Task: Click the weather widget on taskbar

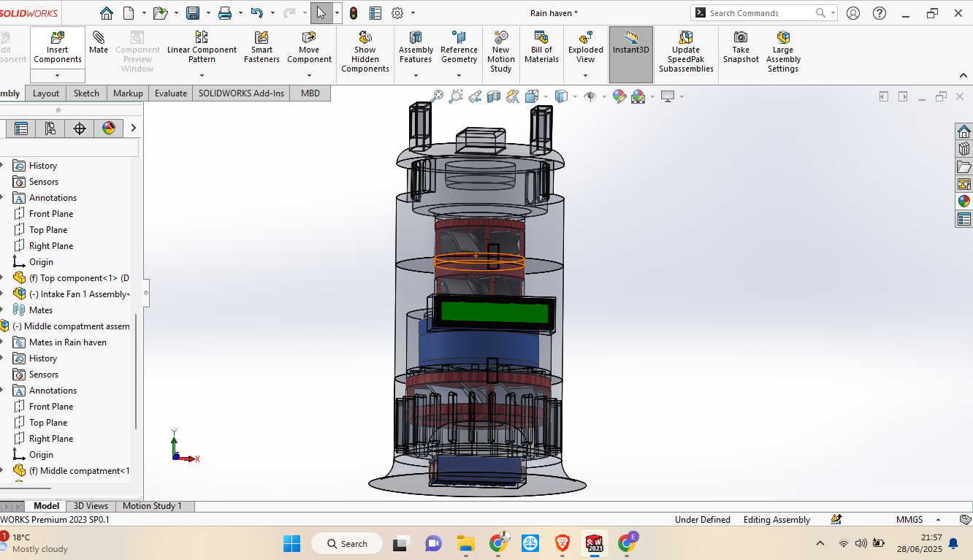Action: tap(35, 543)
